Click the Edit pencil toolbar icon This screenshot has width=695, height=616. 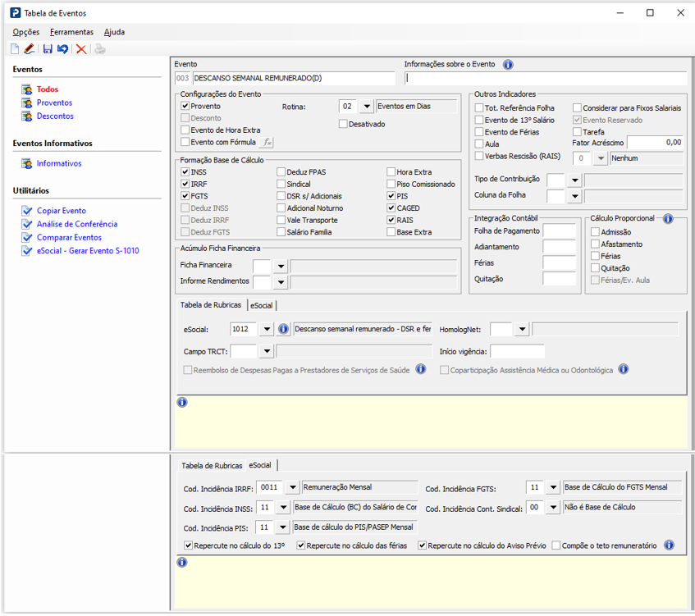(30, 49)
